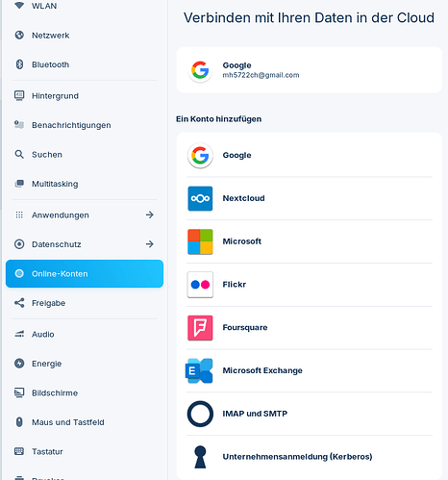Open the Maus und Tastfeld settings
This screenshot has height=480, width=448.
point(85,422)
